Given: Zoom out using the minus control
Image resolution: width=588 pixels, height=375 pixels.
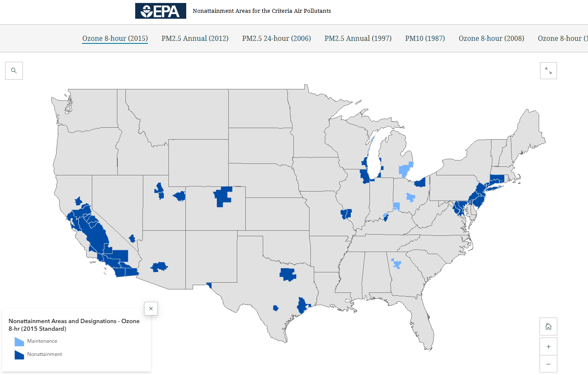Looking at the screenshot, I should (548, 364).
